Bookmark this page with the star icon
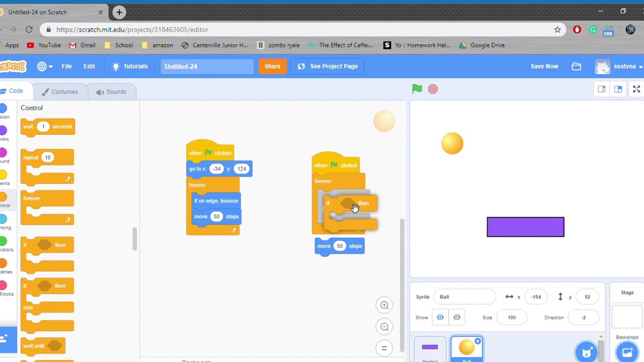The height and width of the screenshot is (362, 644). pyautogui.click(x=557, y=30)
